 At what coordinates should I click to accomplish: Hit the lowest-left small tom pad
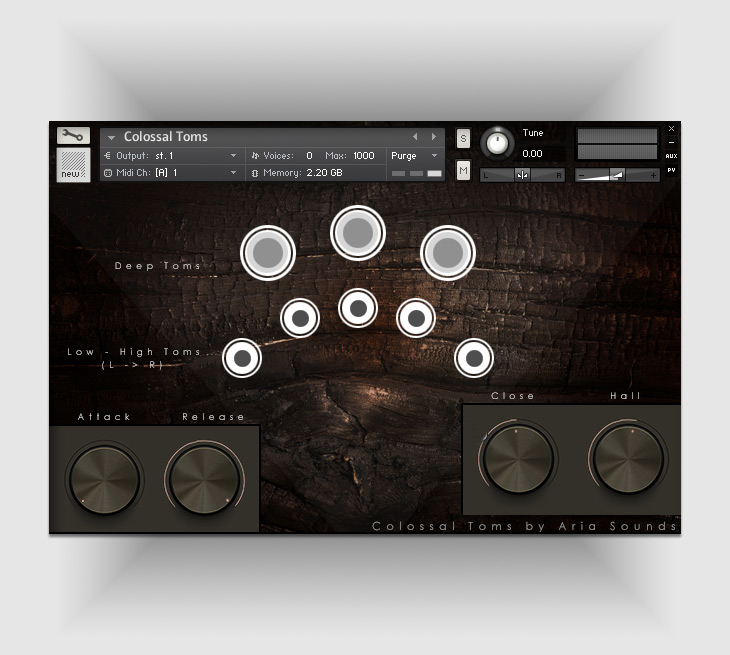[241, 357]
